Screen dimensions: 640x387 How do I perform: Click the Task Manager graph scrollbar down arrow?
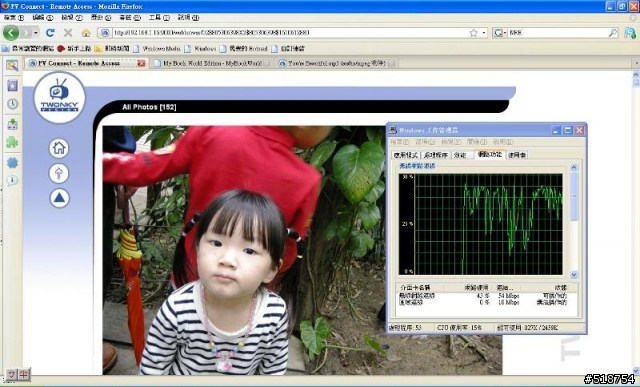[574, 275]
